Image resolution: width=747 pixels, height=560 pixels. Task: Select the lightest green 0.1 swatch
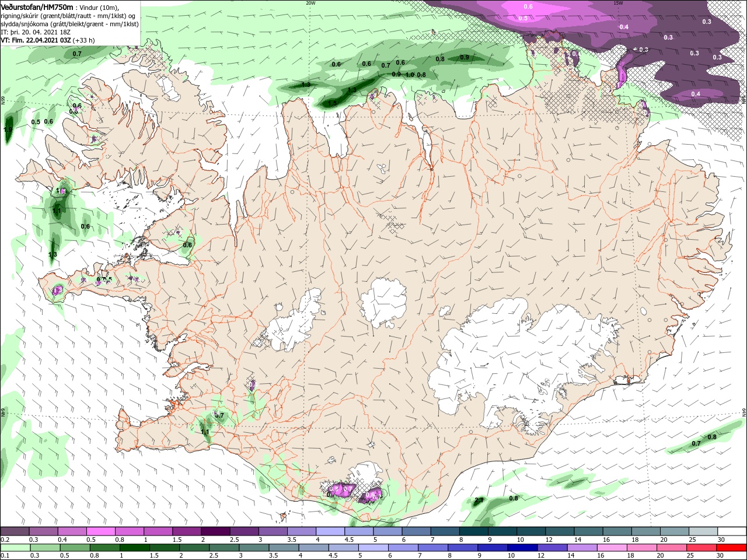point(15,548)
